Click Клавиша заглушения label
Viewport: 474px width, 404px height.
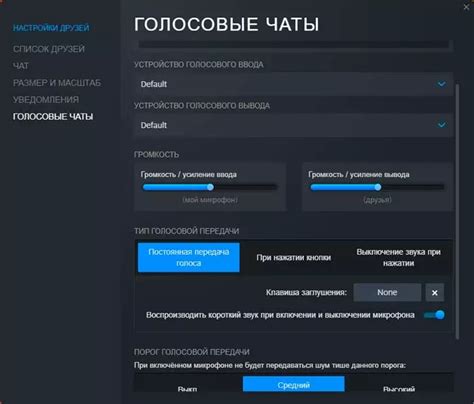click(x=306, y=293)
